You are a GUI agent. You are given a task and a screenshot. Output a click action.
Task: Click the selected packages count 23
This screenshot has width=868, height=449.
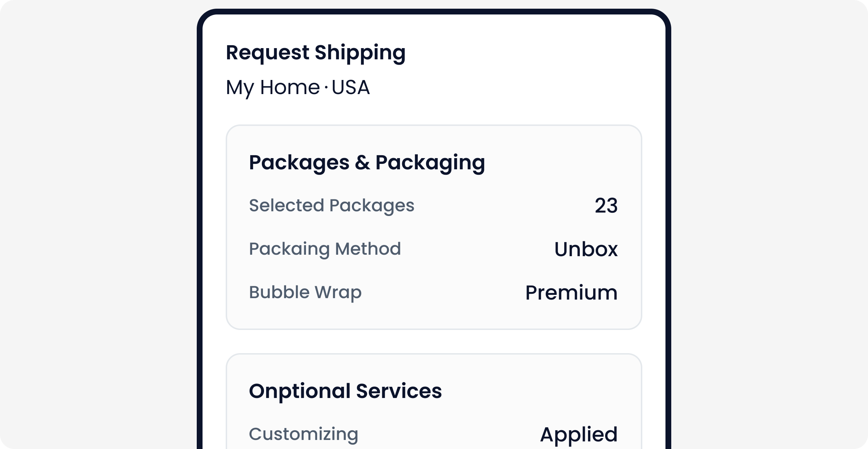click(606, 206)
